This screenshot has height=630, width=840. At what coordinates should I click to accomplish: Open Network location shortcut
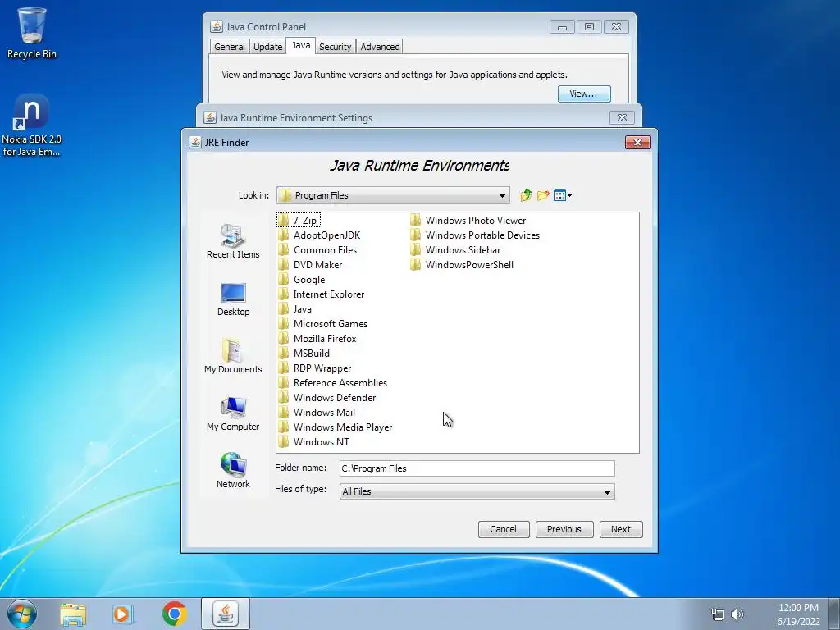(233, 470)
